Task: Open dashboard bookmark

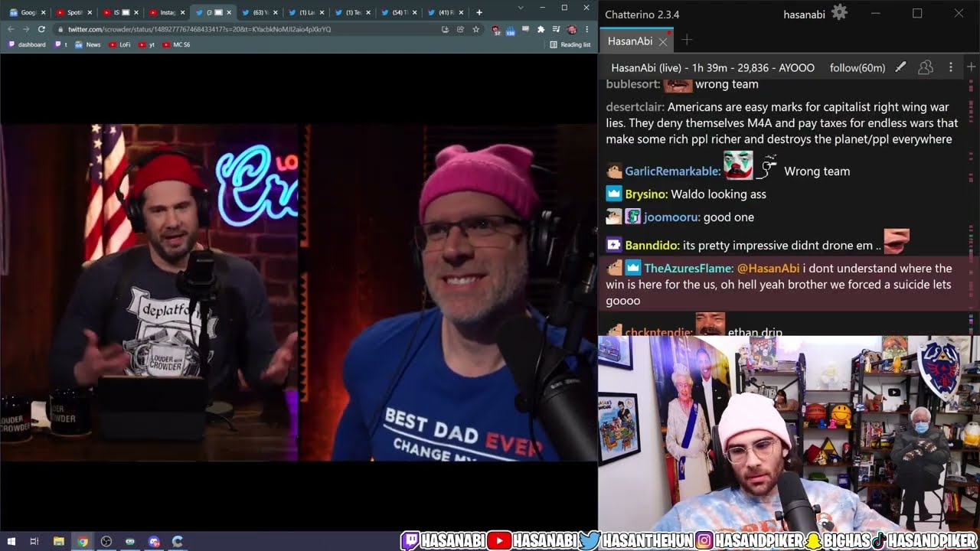Action: [x=27, y=44]
